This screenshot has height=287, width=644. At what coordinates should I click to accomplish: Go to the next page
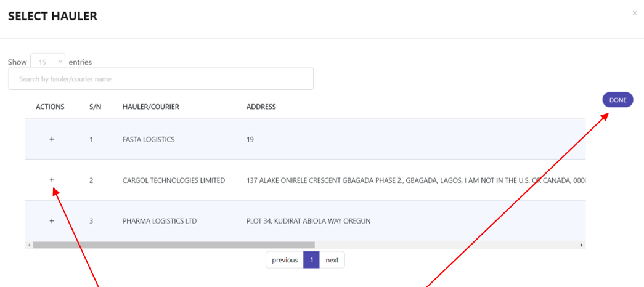(332, 260)
